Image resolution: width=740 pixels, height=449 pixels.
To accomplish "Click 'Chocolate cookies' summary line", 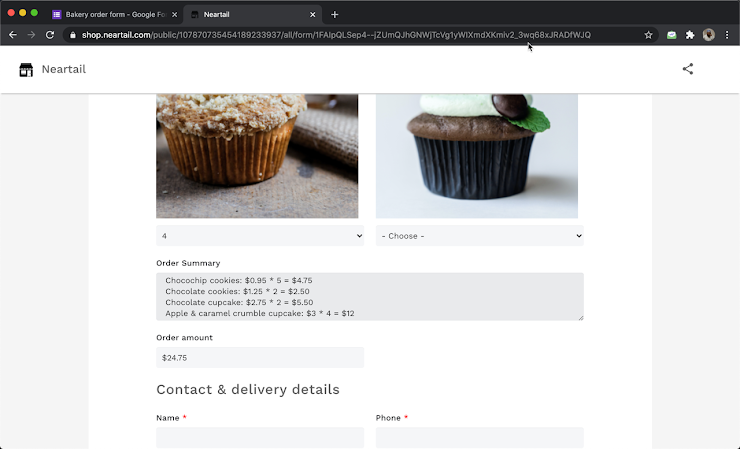I will pos(237,291).
